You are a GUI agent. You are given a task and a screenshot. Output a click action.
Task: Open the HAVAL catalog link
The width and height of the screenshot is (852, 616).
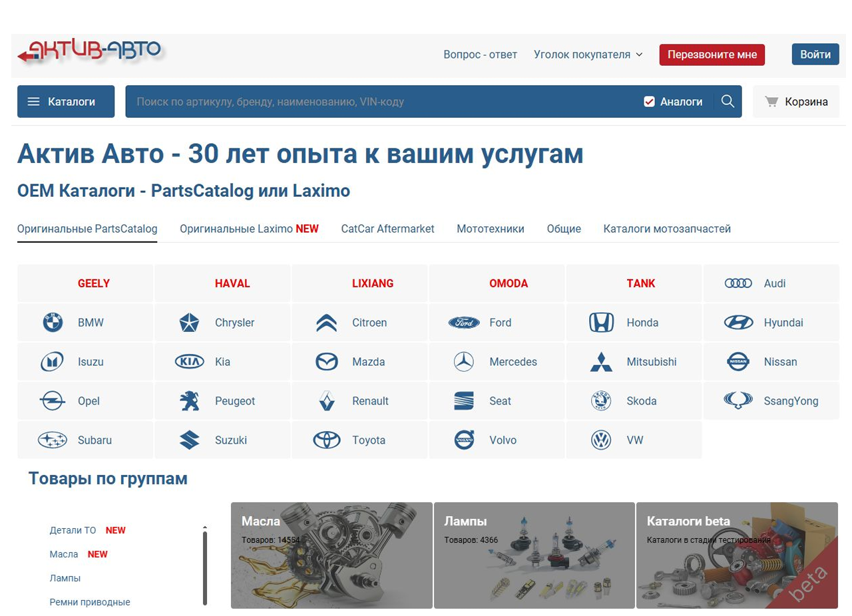[x=223, y=283]
